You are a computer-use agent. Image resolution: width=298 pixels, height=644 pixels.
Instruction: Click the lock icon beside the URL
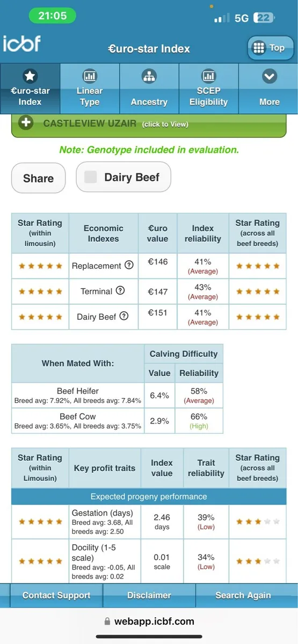(x=107, y=621)
